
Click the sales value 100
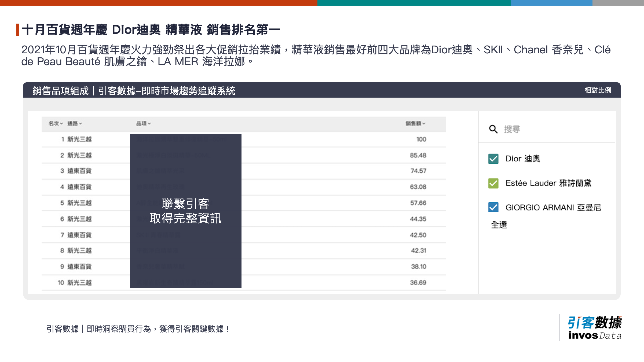point(421,139)
